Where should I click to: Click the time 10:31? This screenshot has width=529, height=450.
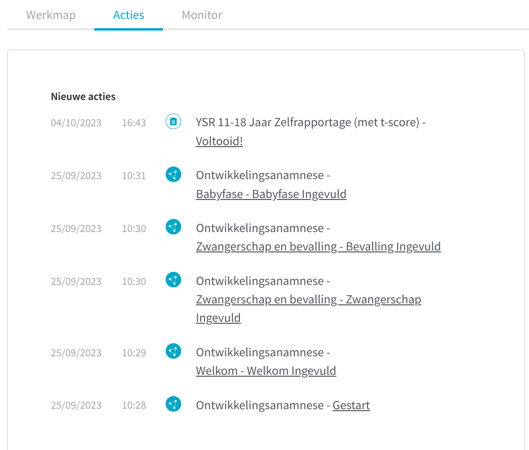click(x=134, y=176)
